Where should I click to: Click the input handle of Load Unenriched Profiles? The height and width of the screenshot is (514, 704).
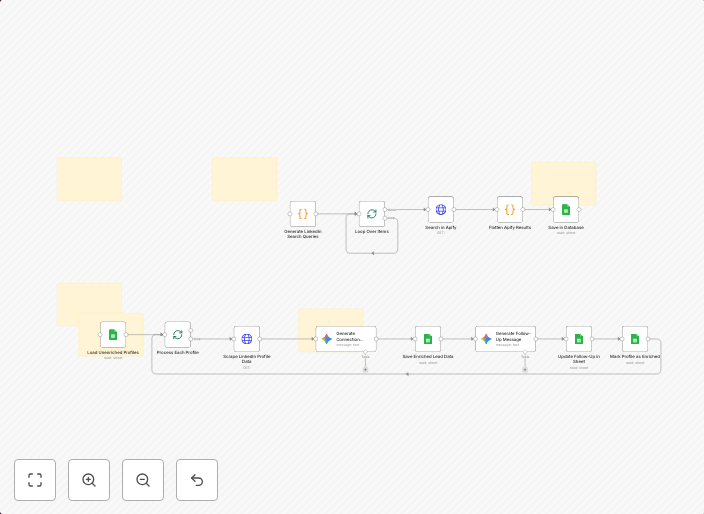pyautogui.click(x=100, y=334)
